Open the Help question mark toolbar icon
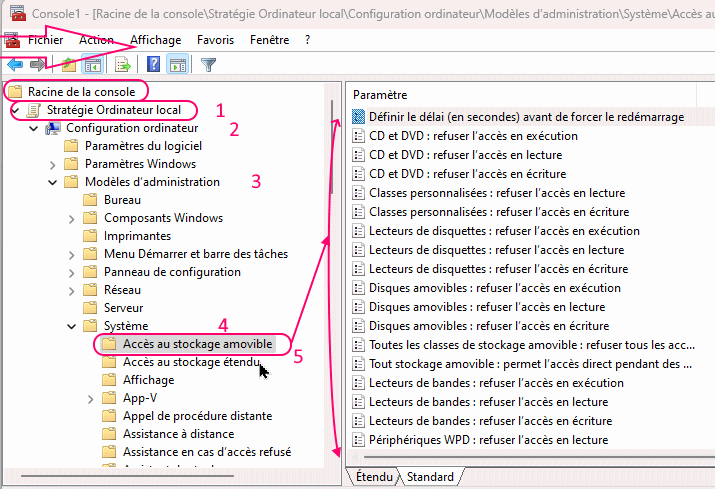Image resolution: width=715 pixels, height=489 pixels. pyautogui.click(x=154, y=64)
